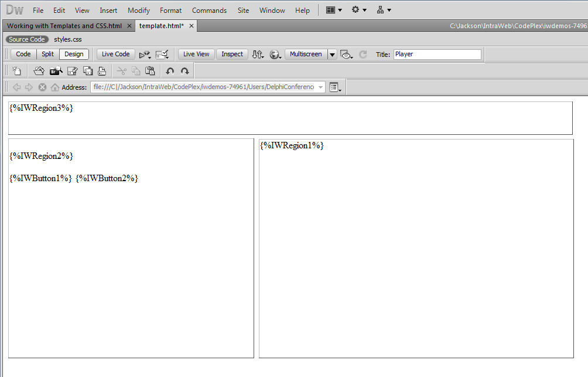Switch to the Working with Templates tab

[x=64, y=26]
